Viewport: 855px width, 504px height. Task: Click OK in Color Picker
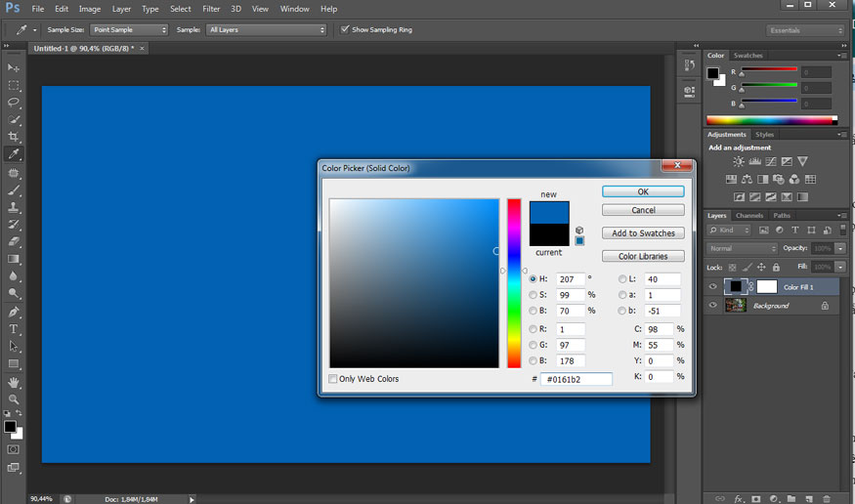tap(643, 191)
